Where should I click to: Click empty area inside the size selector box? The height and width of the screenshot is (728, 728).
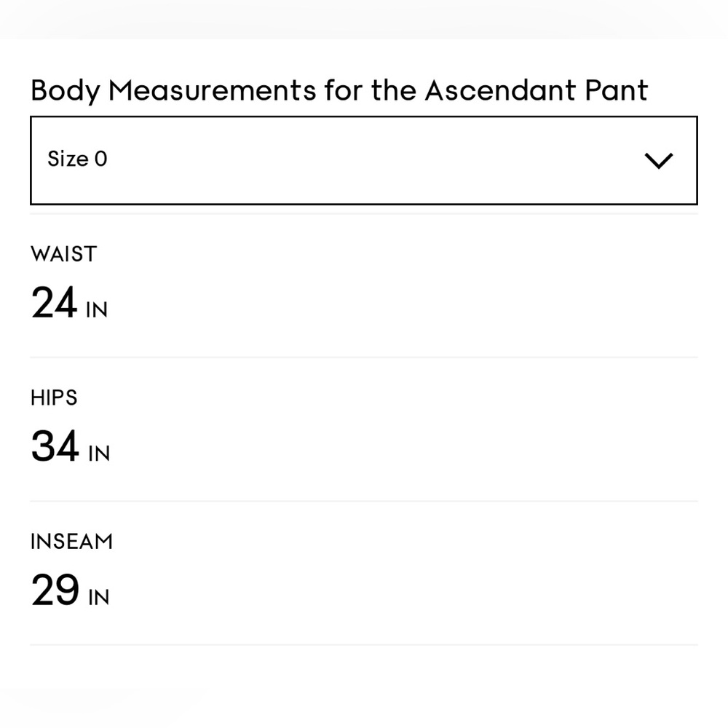371,160
